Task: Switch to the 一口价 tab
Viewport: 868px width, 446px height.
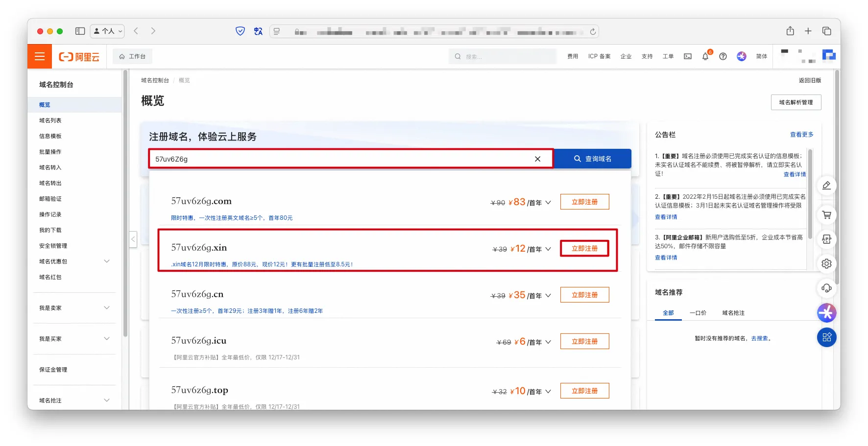Action: (698, 313)
